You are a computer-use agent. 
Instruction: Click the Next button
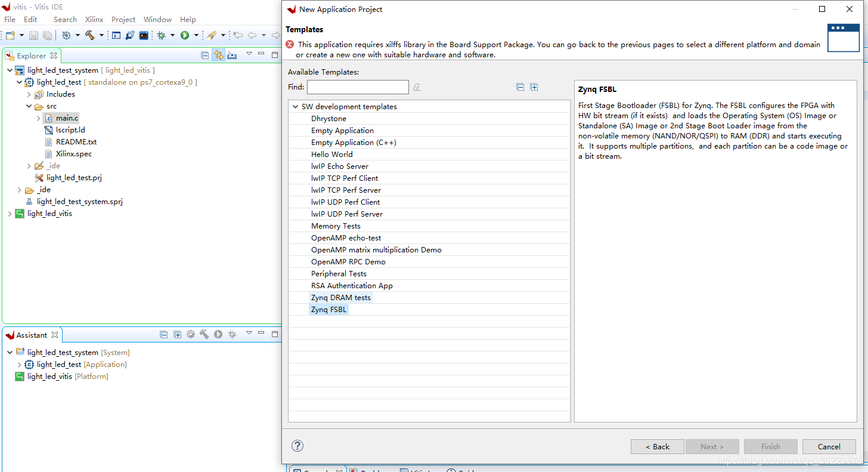pyautogui.click(x=712, y=446)
